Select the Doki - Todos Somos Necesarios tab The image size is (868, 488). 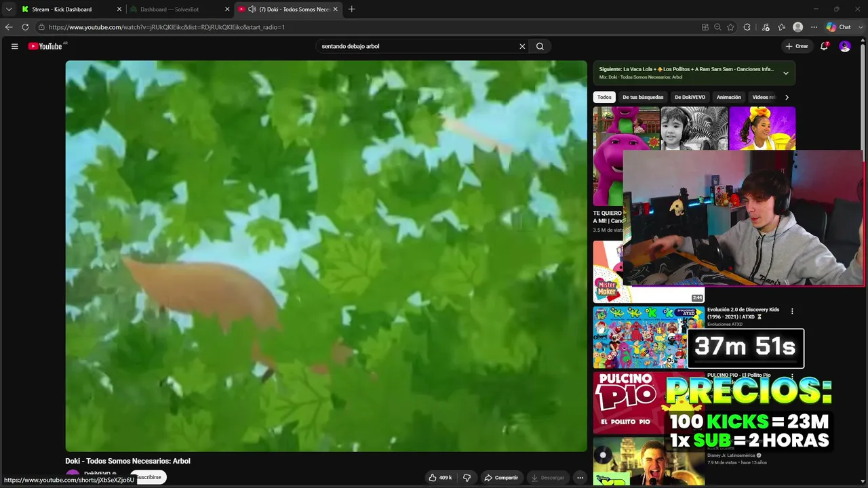tap(288, 9)
